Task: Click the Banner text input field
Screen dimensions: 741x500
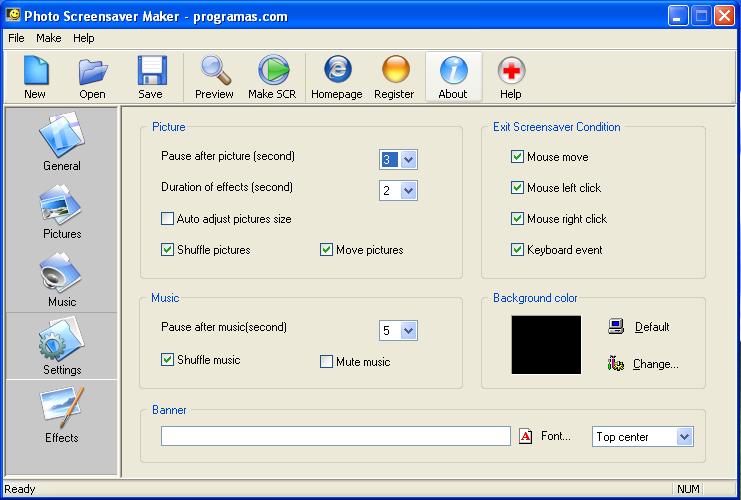Action: pyautogui.click(x=336, y=436)
